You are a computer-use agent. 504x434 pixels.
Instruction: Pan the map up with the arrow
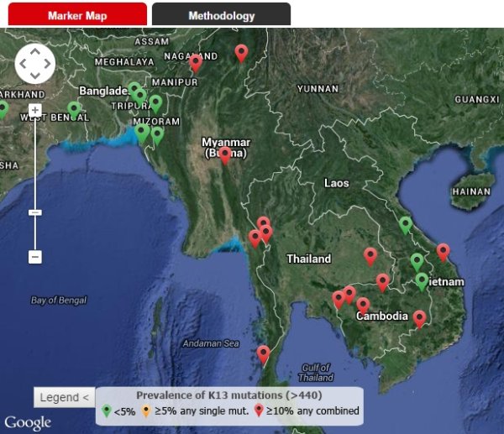(x=35, y=51)
